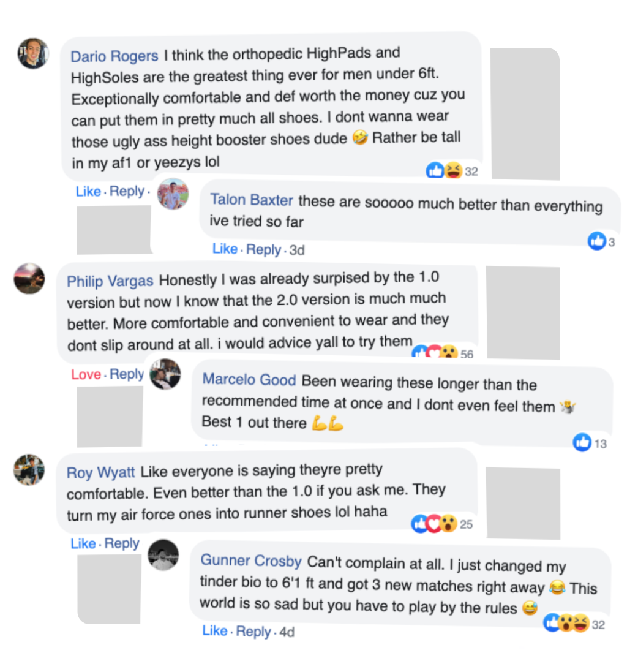This screenshot has height=672, width=638.
Task: Open Gunner Crosby's profile photo
Action: (x=163, y=555)
